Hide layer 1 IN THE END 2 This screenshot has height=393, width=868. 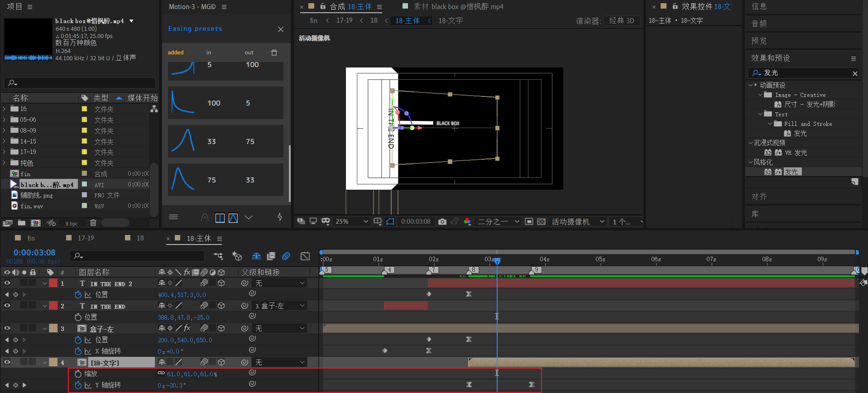tap(7, 283)
